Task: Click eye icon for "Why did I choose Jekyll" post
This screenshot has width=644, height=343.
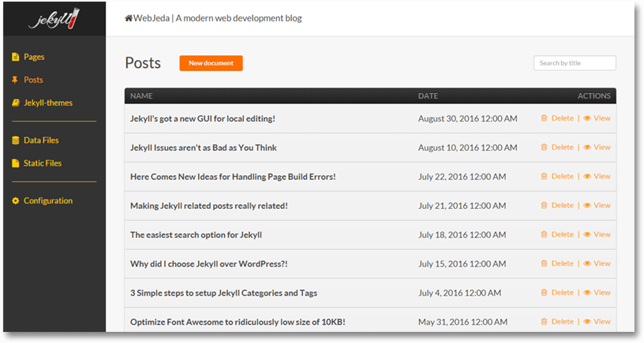Action: tap(587, 263)
